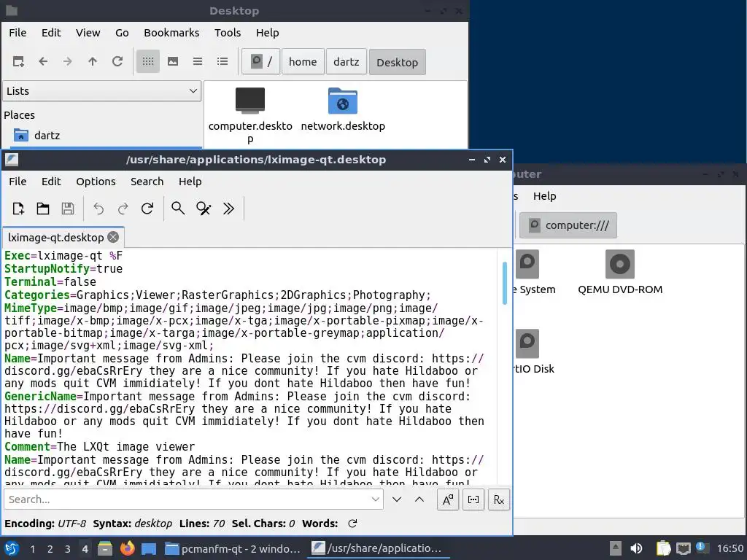
Task: Click 'Encoding: UTF-8' in the status bar
Action: pos(45,524)
